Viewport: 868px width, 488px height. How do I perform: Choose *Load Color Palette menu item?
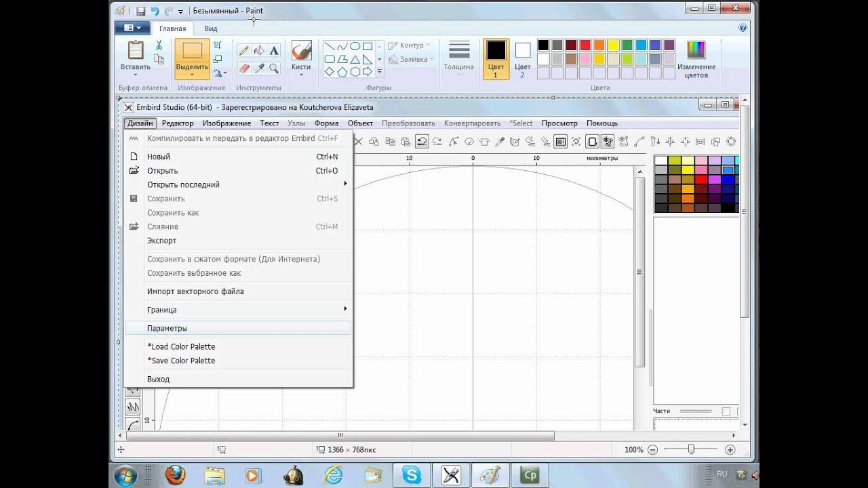239,346
